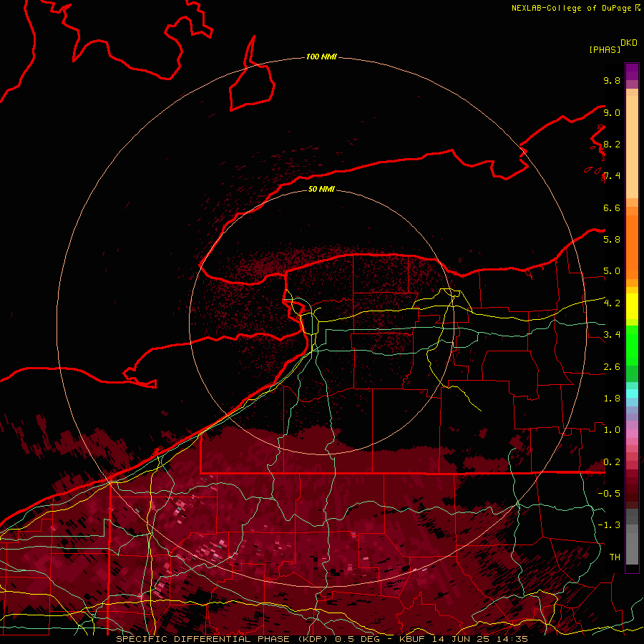Click the -1.3 scale value

(x=609, y=525)
